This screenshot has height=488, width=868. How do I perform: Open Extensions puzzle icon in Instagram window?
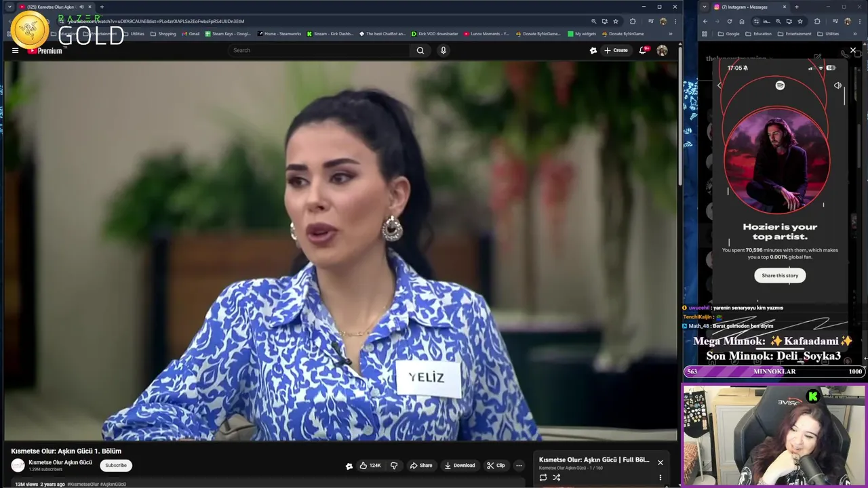tap(817, 21)
